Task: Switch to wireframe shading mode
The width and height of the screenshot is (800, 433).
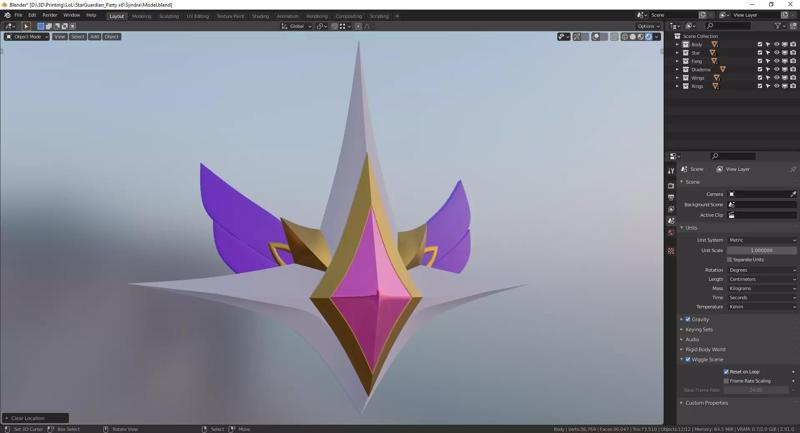Action: (x=624, y=37)
